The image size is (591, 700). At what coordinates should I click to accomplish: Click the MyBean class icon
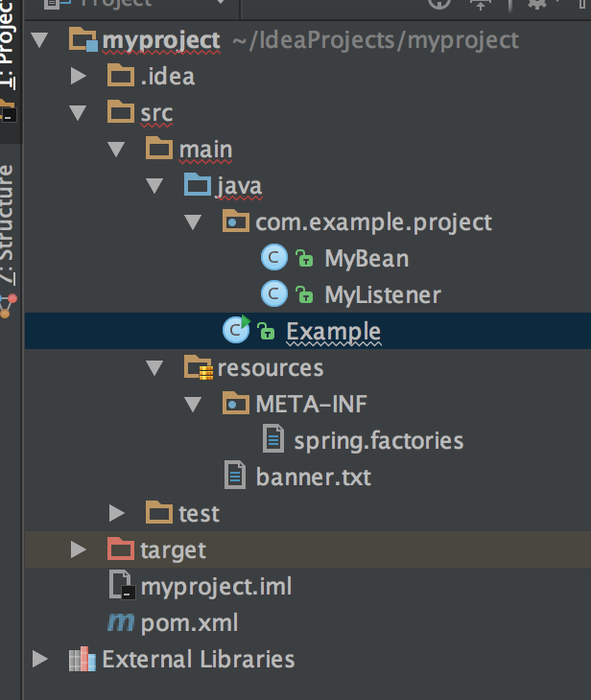(273, 258)
